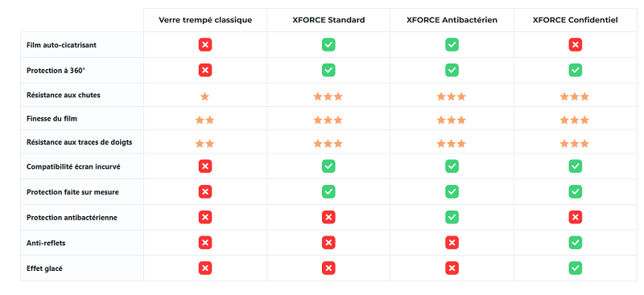Click the red cross for Film auto-cicatrisant under Verre trempé classique
This screenshot has height=295, width=644.
(205, 45)
